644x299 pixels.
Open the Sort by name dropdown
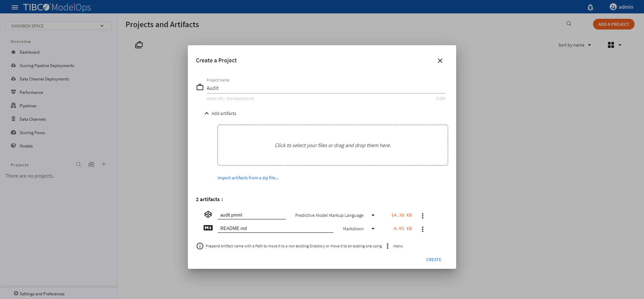[575, 45]
